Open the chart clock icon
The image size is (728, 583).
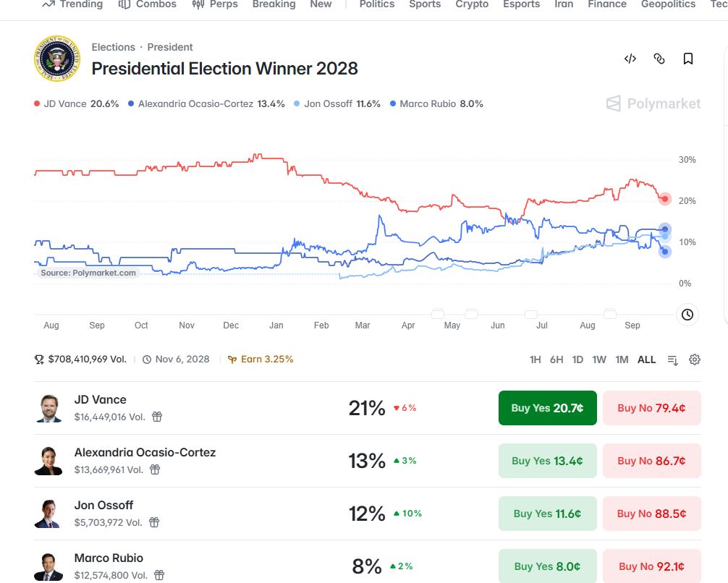click(687, 315)
